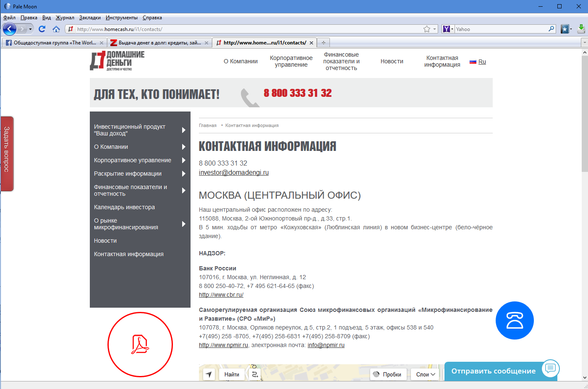The image size is (588, 389).
Task: Open the Закладки menu
Action: tap(90, 18)
